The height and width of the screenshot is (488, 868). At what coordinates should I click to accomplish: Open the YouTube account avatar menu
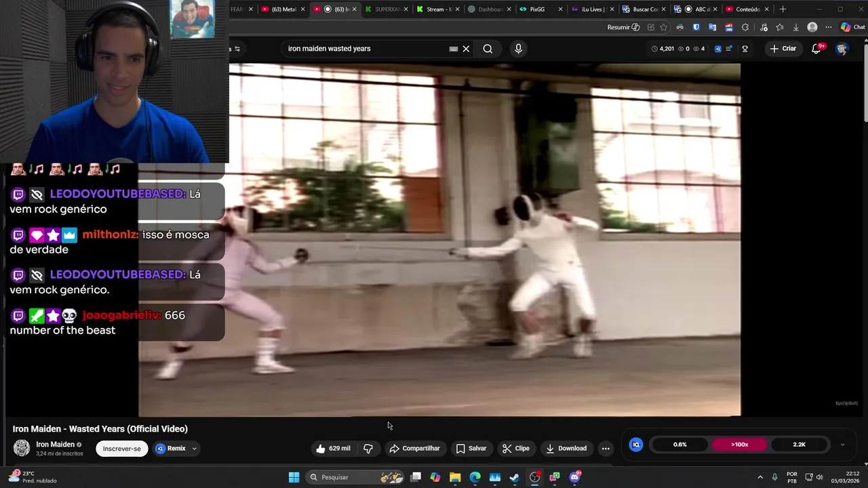pos(842,49)
